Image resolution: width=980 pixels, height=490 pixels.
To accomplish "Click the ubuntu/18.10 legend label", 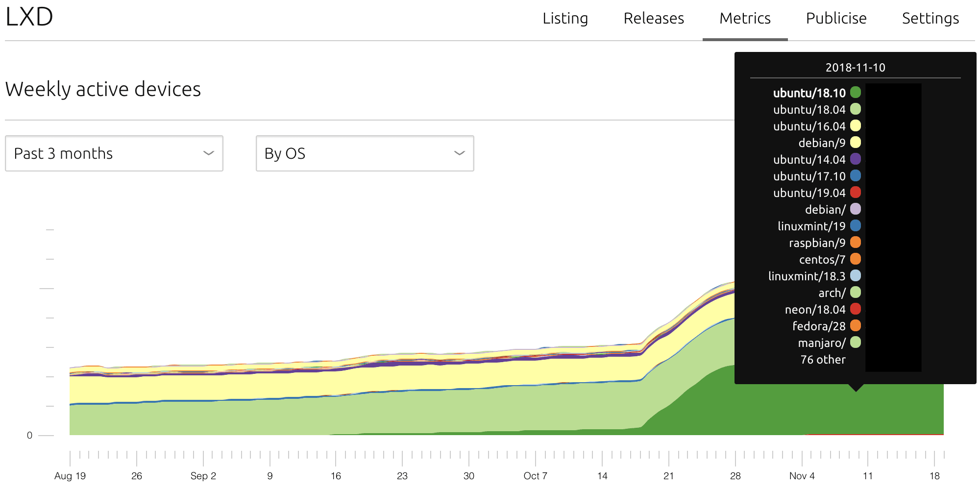I will [809, 93].
